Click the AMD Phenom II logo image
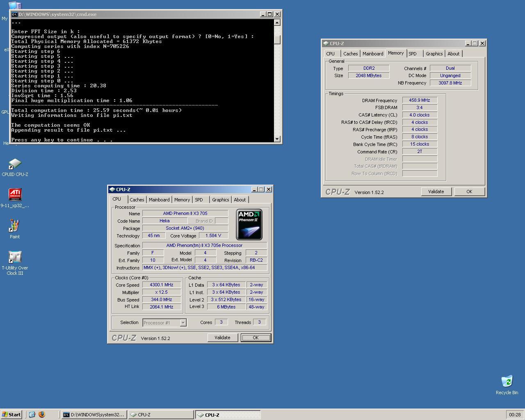The image size is (525, 420). [249, 224]
